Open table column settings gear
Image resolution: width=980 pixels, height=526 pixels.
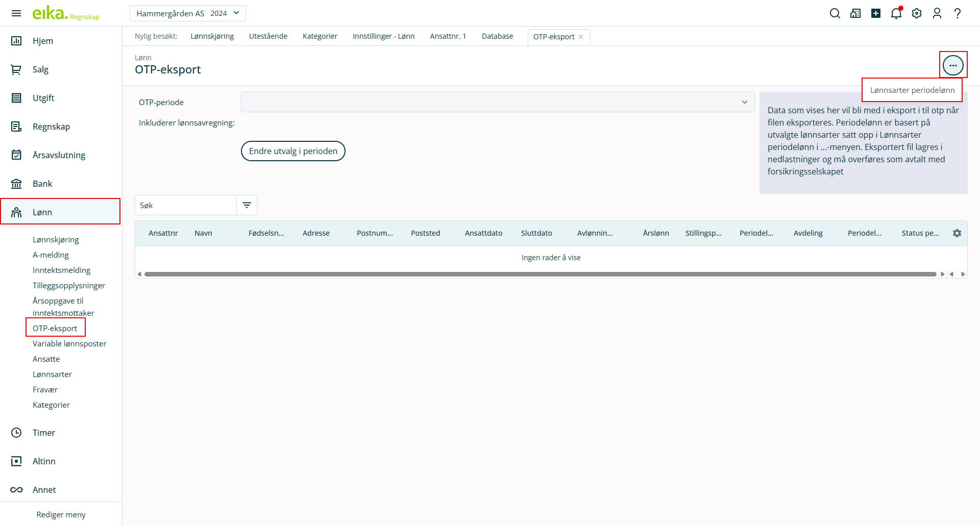pos(957,233)
